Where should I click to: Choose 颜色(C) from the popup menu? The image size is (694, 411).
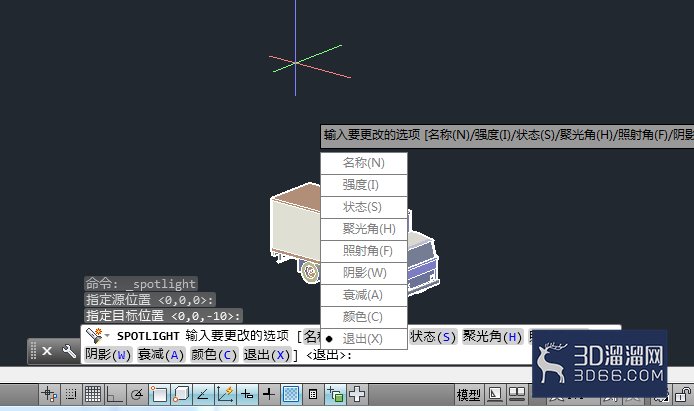tap(364, 317)
